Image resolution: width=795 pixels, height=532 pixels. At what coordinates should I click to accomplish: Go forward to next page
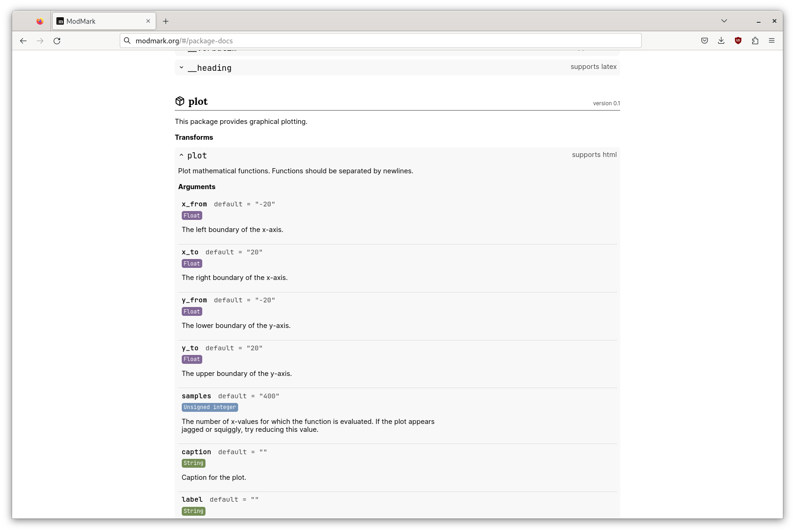coord(40,41)
